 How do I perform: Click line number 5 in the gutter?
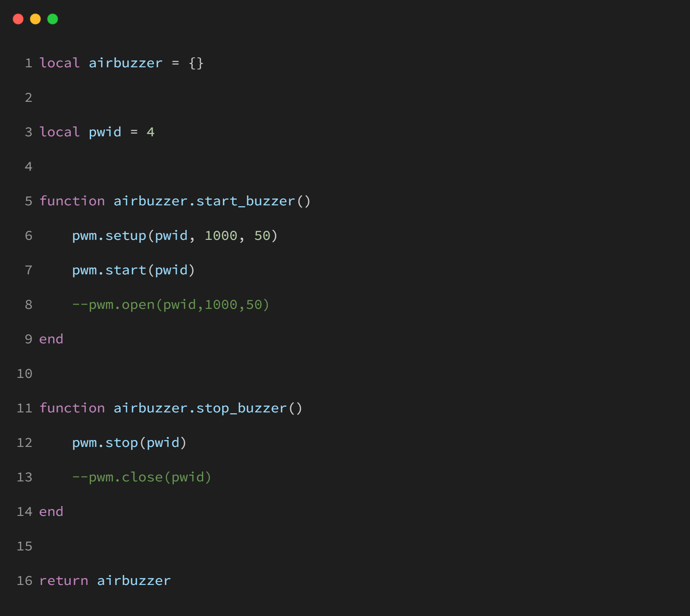28,201
